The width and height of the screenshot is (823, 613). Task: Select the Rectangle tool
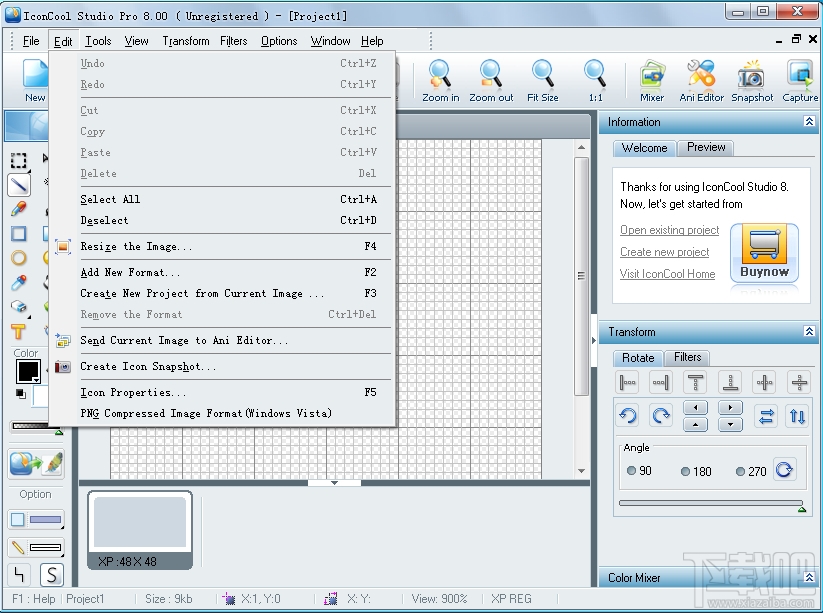[18, 234]
